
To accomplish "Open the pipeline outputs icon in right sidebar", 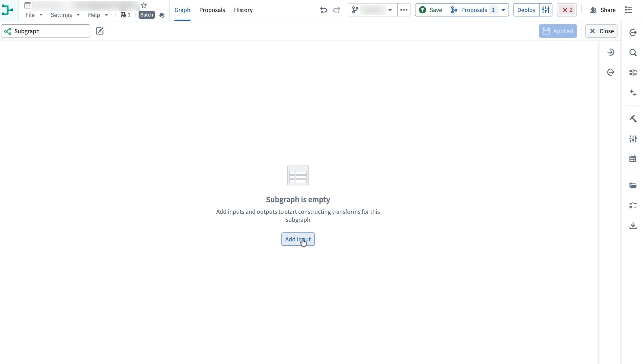I will point(633,33).
